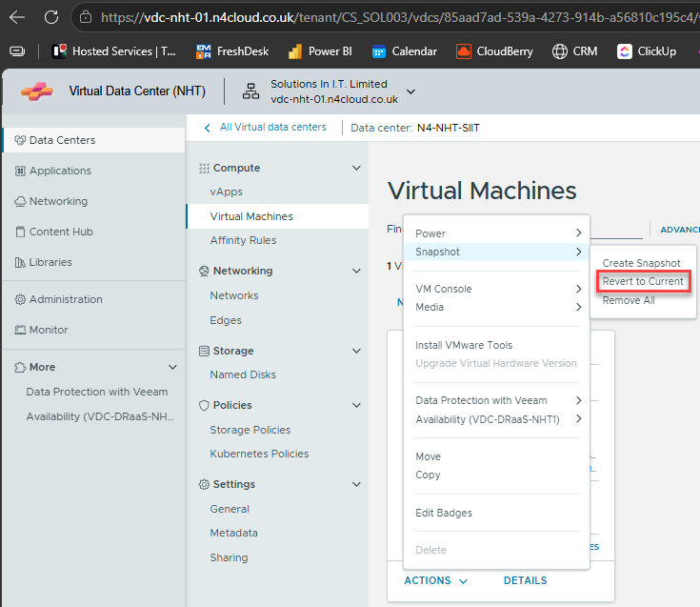
Task: Open DETAILS of the VM card
Action: (525, 580)
